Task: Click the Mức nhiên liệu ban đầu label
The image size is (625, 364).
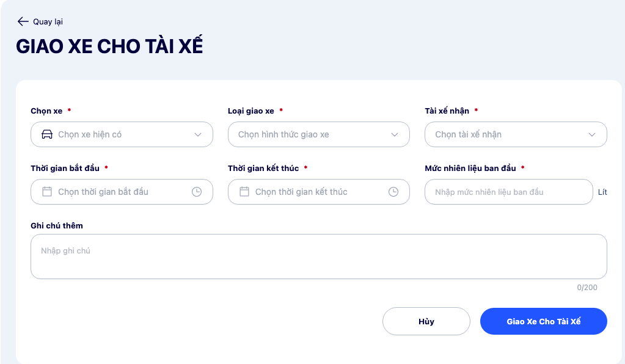Action: click(470, 168)
